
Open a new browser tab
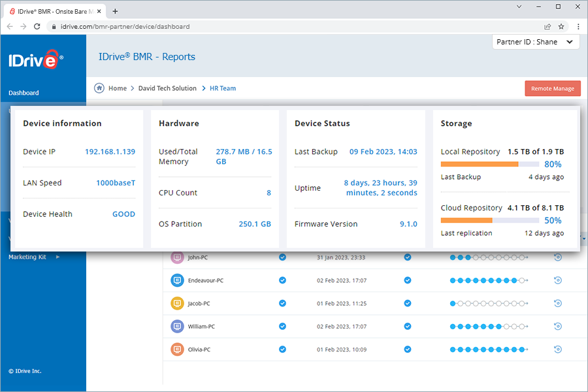(x=115, y=11)
